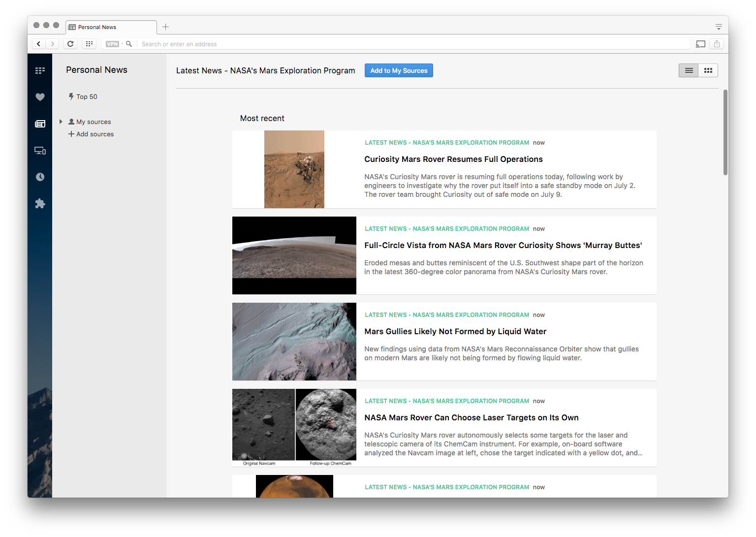
Task: Click the share icon in the toolbar
Action: pyautogui.click(x=717, y=44)
